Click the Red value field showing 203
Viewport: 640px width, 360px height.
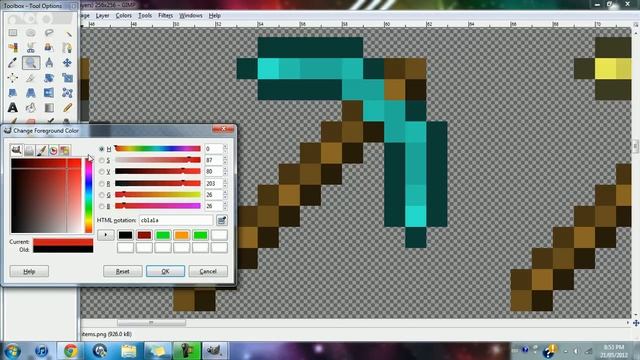pos(213,183)
